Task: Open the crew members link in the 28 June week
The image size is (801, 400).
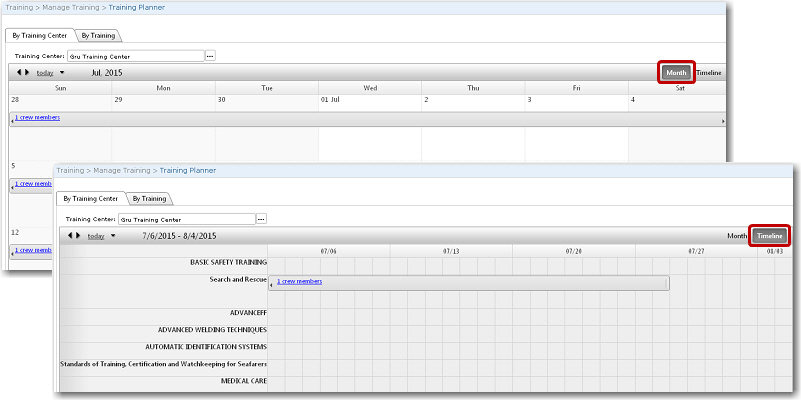Action: point(37,119)
